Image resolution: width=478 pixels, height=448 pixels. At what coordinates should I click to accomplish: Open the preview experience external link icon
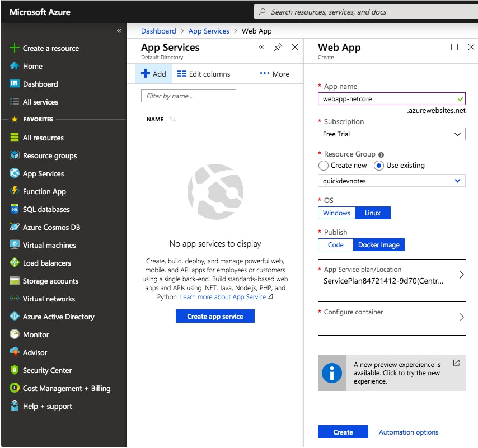(456, 362)
